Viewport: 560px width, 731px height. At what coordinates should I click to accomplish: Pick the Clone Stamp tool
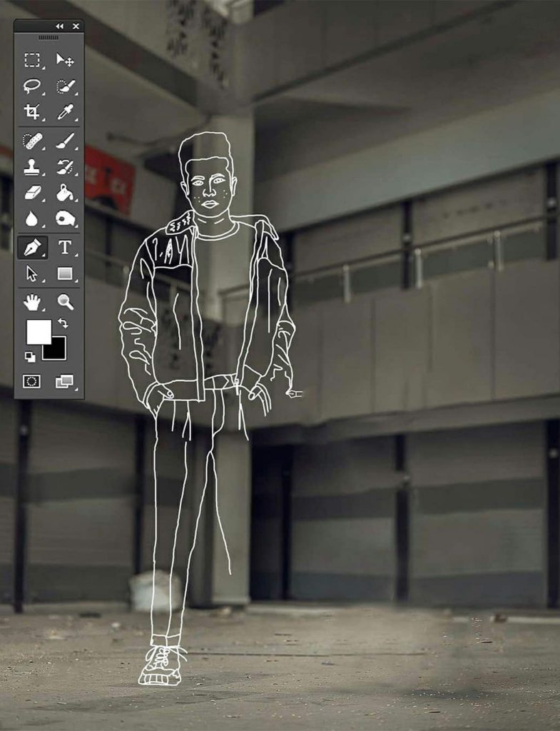[32, 167]
